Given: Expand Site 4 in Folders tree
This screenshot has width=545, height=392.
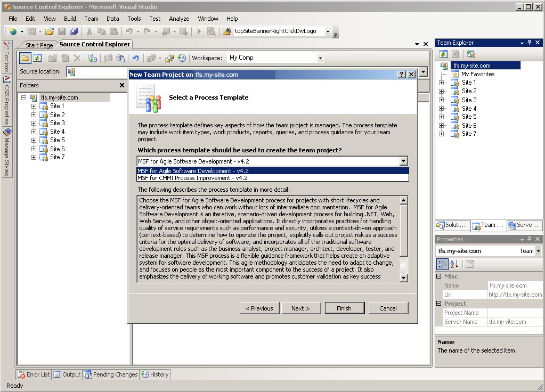Looking at the screenshot, I should (34, 132).
